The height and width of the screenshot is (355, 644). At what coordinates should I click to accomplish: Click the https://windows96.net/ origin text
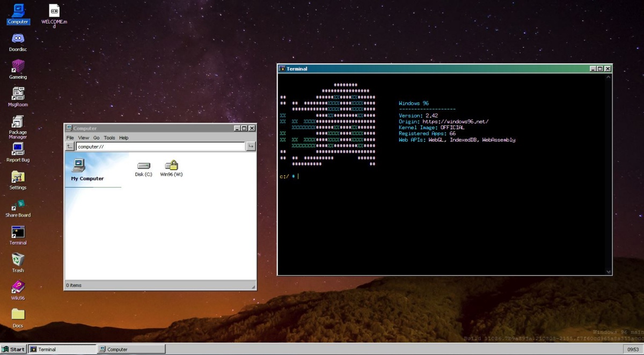pyautogui.click(x=456, y=122)
